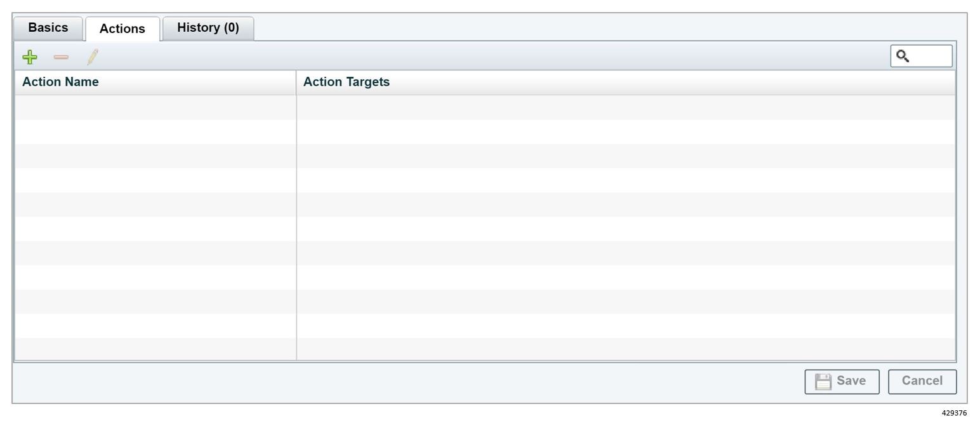Image resolution: width=980 pixels, height=425 pixels.
Task: Click divider between Action Name and Action Targets headers
Action: coord(296,82)
